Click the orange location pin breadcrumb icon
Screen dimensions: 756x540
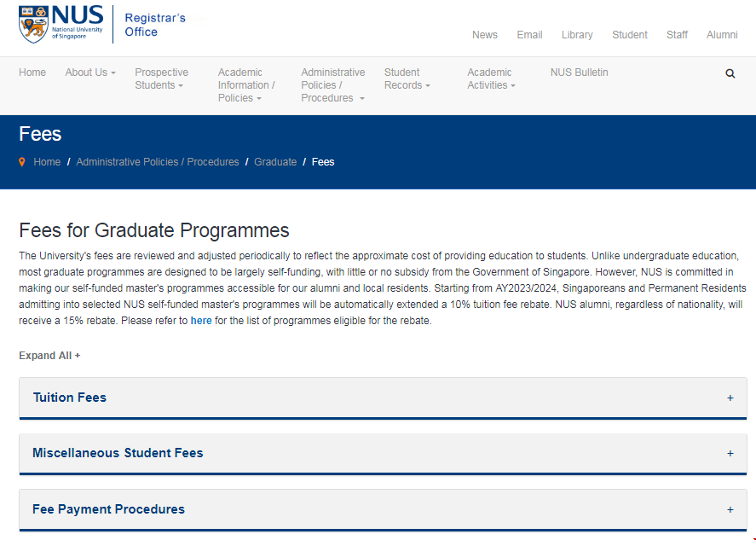(22, 161)
